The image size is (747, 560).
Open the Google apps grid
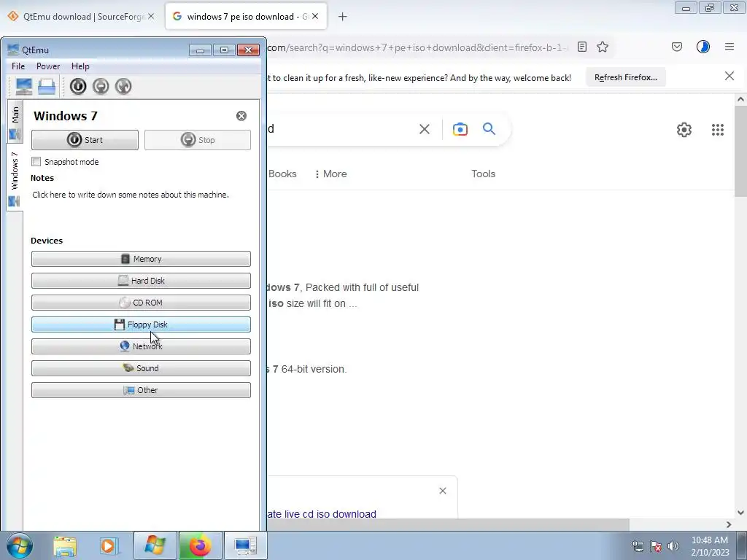(718, 130)
